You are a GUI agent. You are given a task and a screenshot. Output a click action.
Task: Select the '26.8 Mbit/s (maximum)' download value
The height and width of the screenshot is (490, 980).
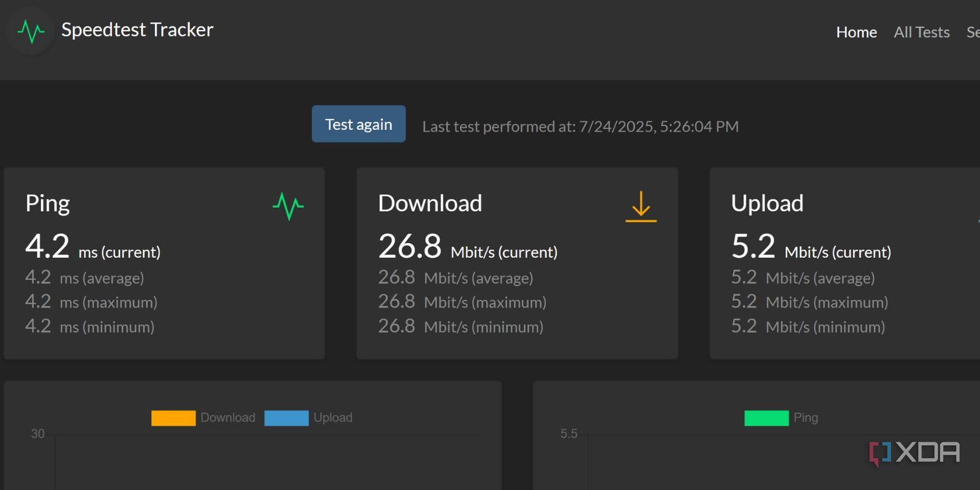pos(462,302)
